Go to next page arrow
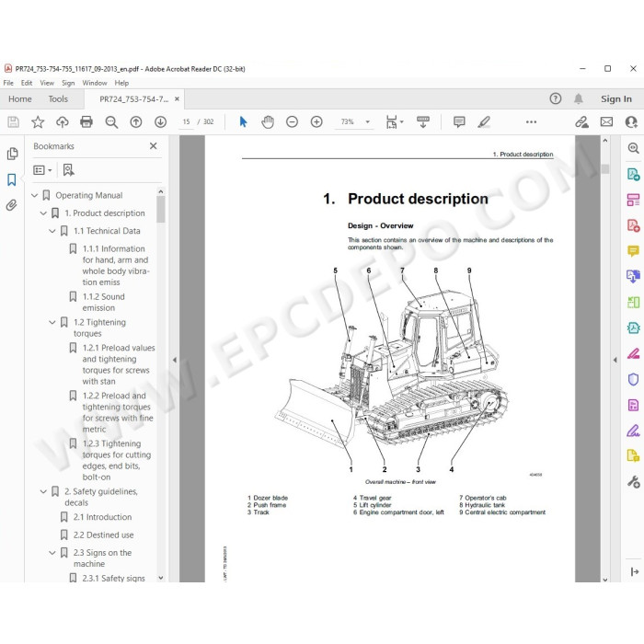Screen dimensions: 644x644 (x=161, y=122)
